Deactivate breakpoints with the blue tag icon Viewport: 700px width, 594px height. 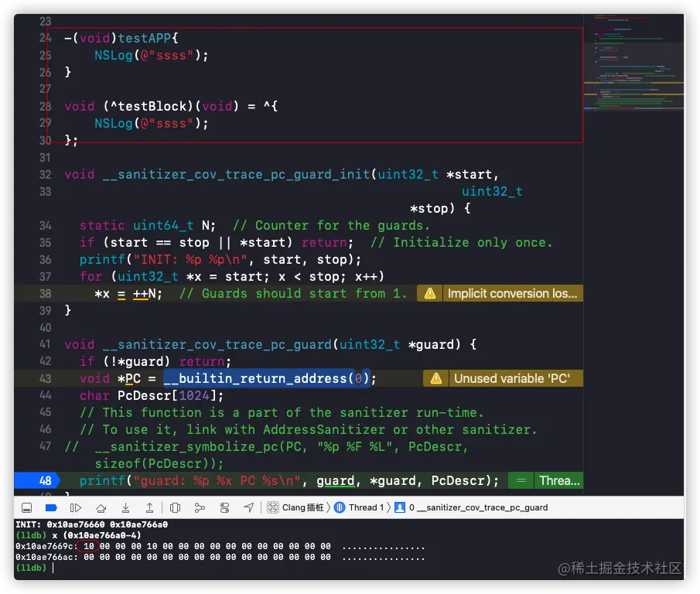(51, 508)
